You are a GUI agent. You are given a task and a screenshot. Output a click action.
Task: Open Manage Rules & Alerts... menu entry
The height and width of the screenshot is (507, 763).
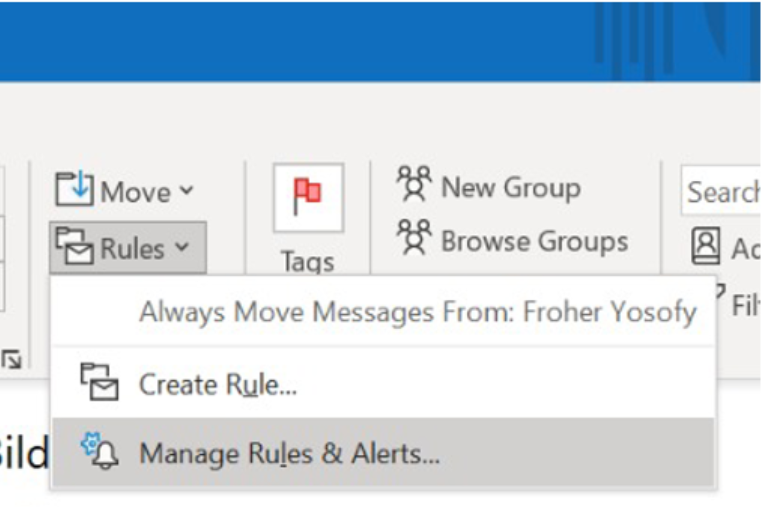289,453
